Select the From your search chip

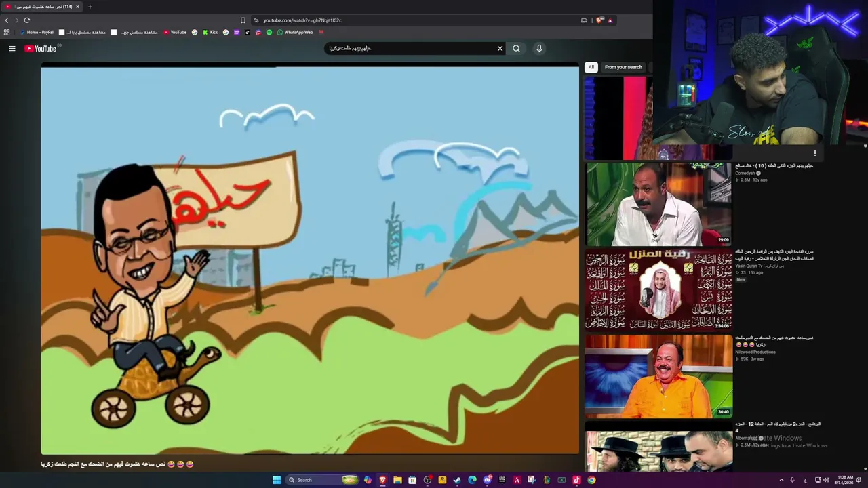[623, 67]
